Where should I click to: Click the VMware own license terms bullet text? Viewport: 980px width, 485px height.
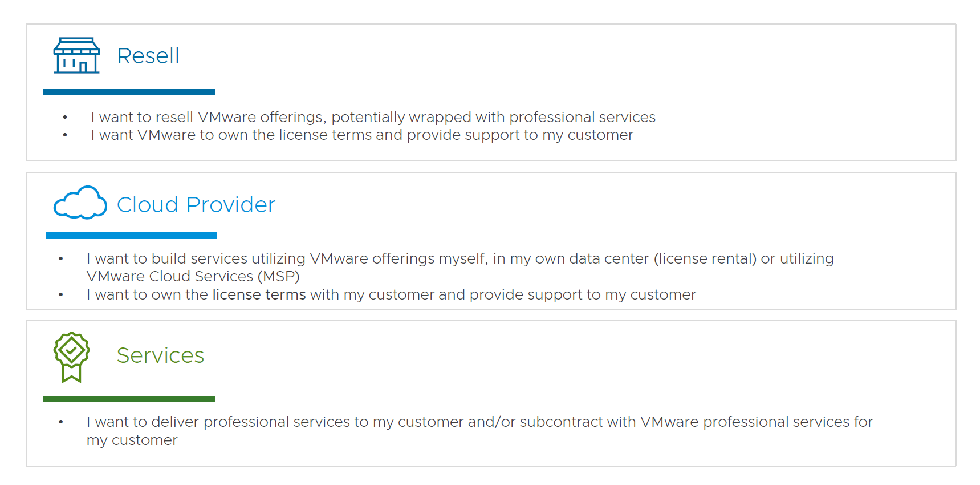[362, 135]
